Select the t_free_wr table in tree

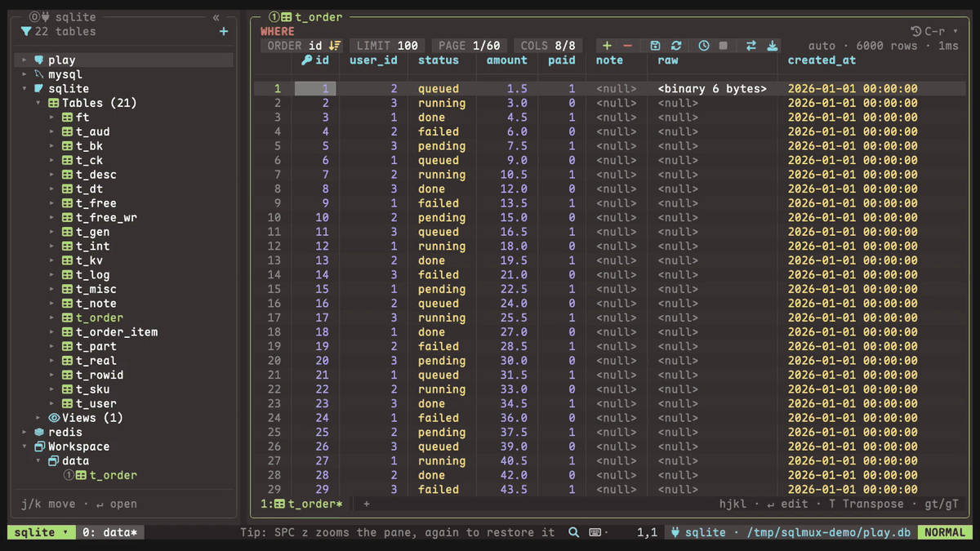(106, 218)
